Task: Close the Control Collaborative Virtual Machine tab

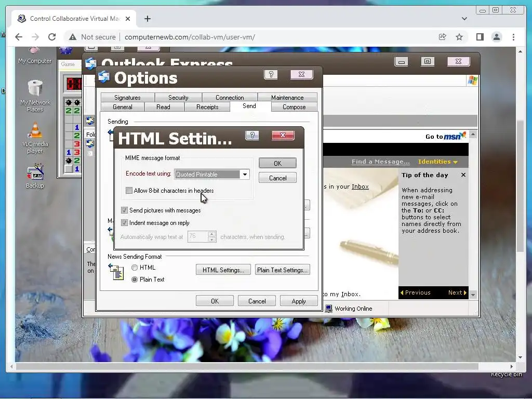Action: pyautogui.click(x=128, y=19)
